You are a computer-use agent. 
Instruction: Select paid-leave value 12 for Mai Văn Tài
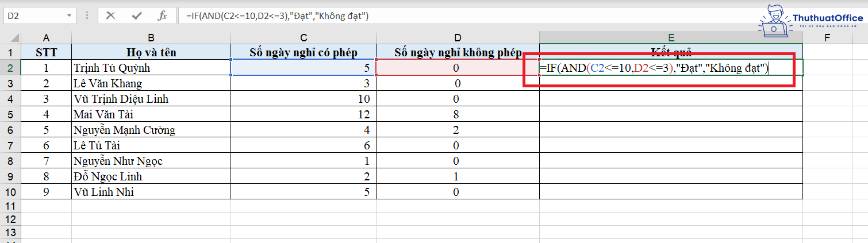303,114
